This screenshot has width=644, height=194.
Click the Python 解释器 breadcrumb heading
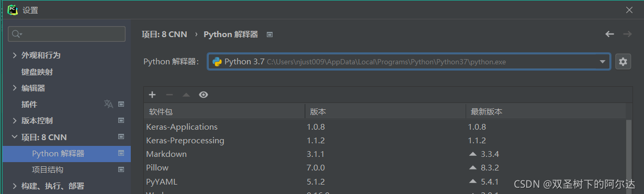(231, 35)
